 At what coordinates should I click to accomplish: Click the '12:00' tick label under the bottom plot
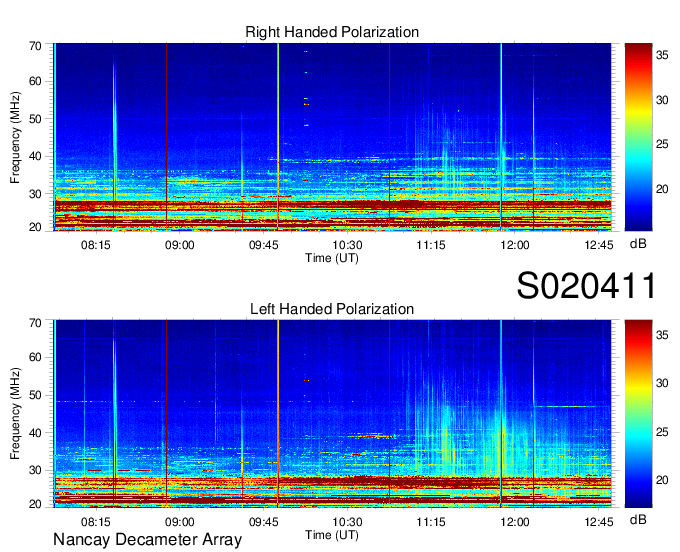click(515, 522)
